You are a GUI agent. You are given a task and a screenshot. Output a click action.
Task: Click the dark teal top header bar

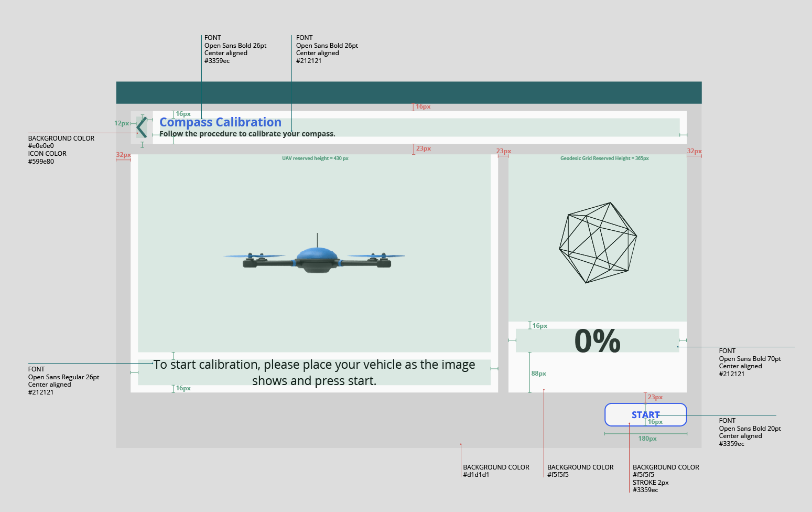[409, 92]
